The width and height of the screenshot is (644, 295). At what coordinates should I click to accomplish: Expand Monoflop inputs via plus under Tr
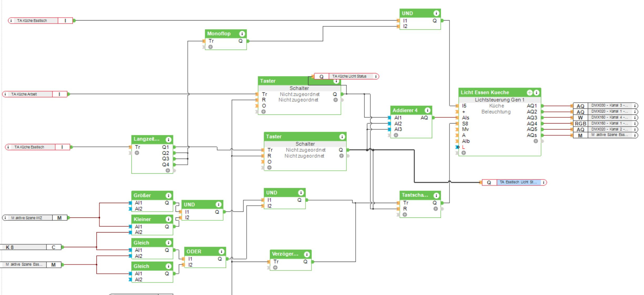211,47
